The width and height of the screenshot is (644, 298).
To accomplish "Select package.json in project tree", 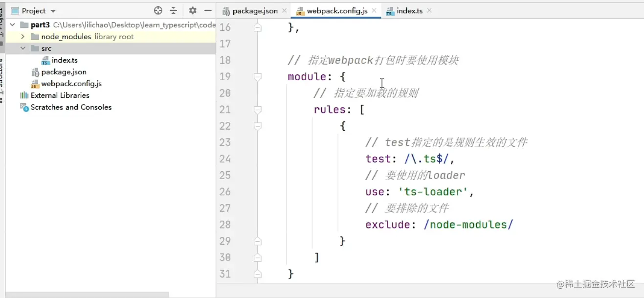I will (x=64, y=72).
